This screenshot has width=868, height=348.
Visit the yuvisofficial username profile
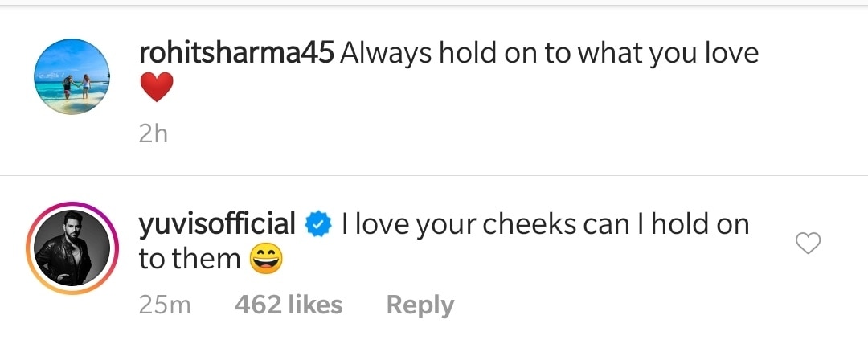click(x=217, y=224)
